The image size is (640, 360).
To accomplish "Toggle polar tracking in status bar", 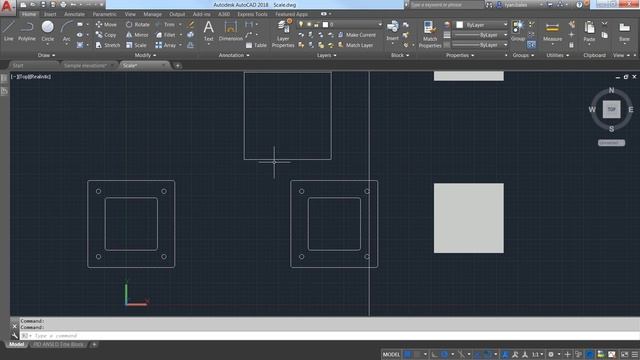I will click(445, 354).
